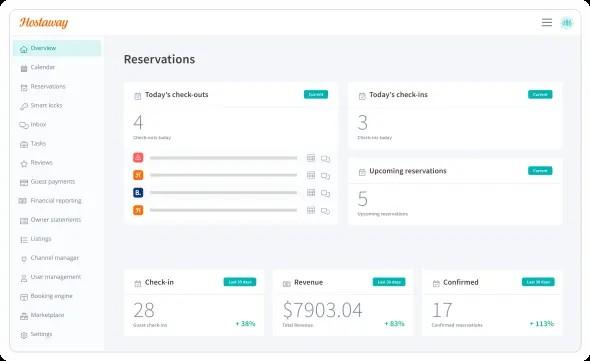Open calendar icon in first check-out row
This screenshot has width=590, height=361.
click(311, 158)
